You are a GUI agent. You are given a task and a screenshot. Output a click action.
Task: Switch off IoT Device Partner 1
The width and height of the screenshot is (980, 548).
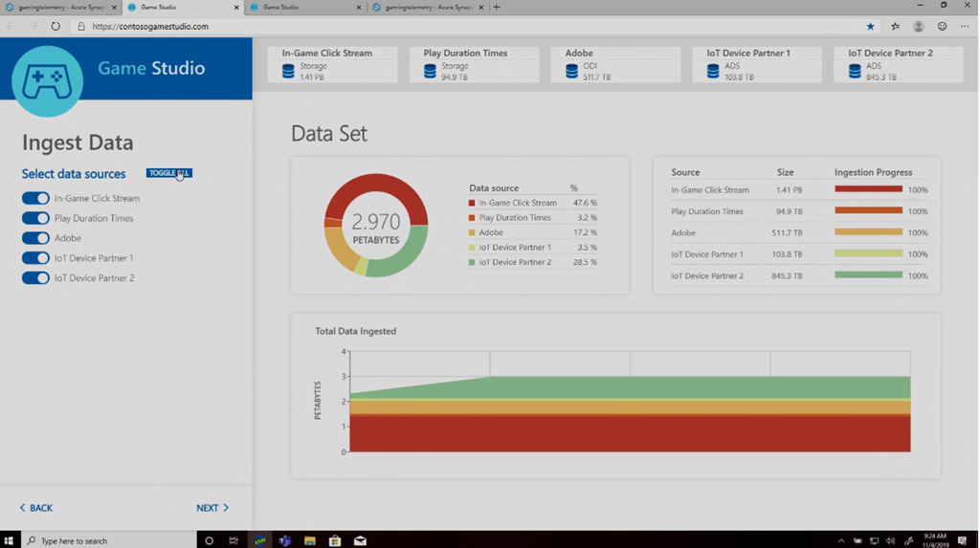click(35, 258)
